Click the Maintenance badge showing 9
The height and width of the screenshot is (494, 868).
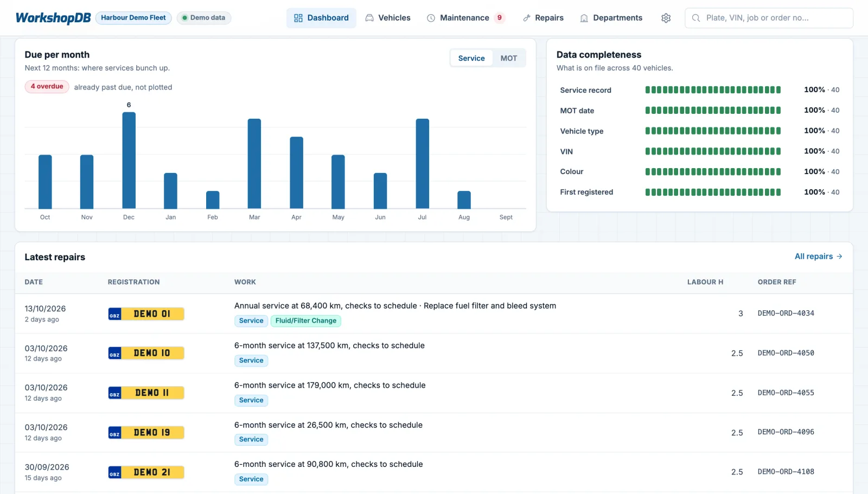pyautogui.click(x=500, y=18)
